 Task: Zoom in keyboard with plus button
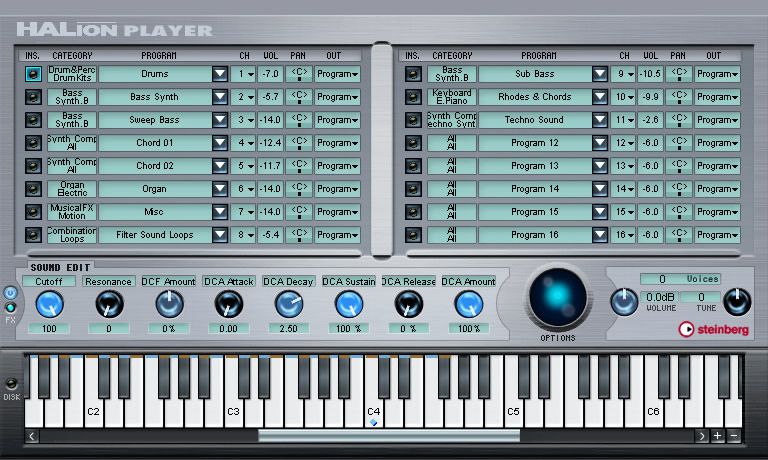(x=718, y=436)
